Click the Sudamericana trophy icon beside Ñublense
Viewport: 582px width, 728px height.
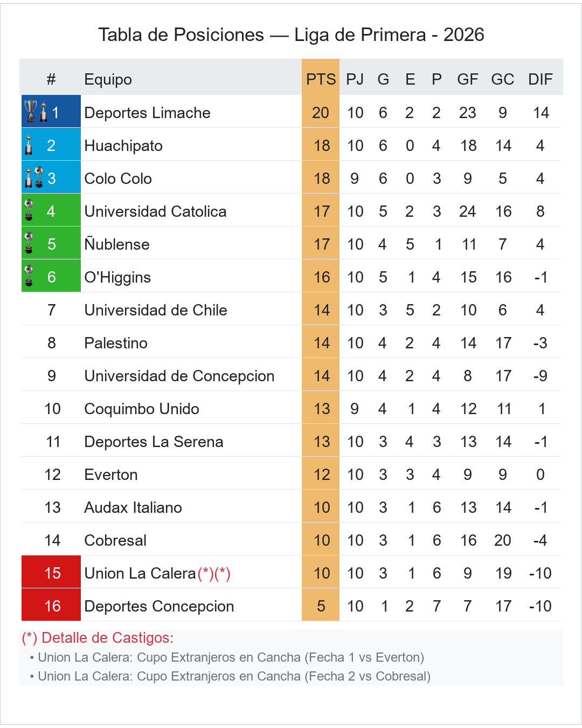pyautogui.click(x=29, y=243)
